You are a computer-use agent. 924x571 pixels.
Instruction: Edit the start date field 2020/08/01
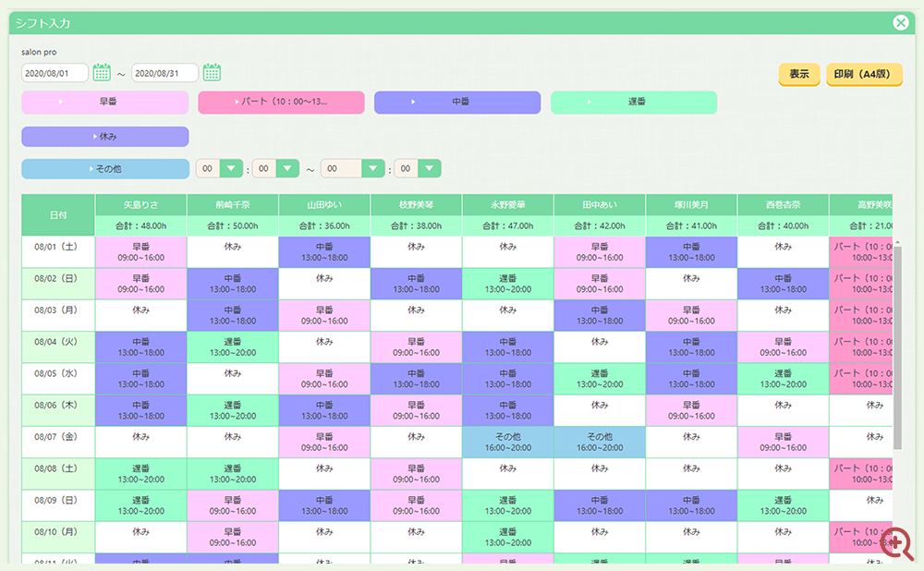[x=55, y=73]
